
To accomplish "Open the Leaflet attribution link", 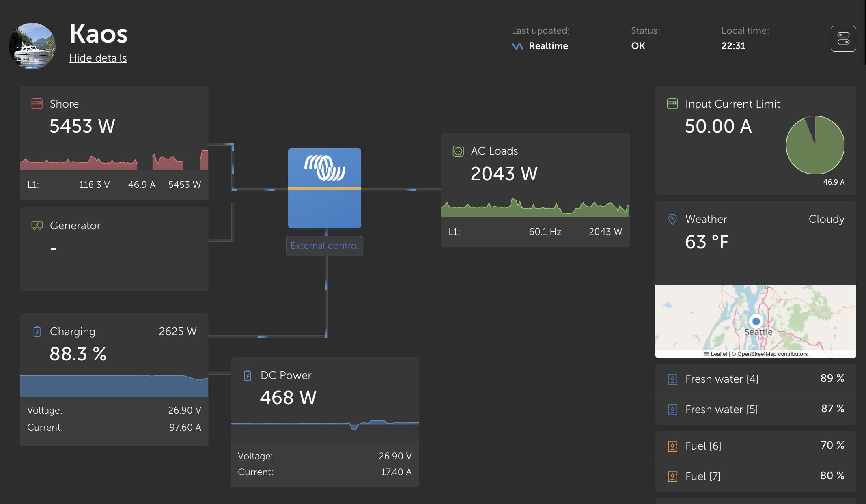I will (719, 354).
